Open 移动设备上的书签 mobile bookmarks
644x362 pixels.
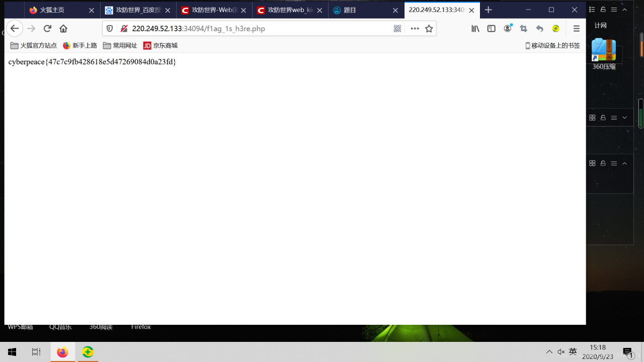click(552, 46)
